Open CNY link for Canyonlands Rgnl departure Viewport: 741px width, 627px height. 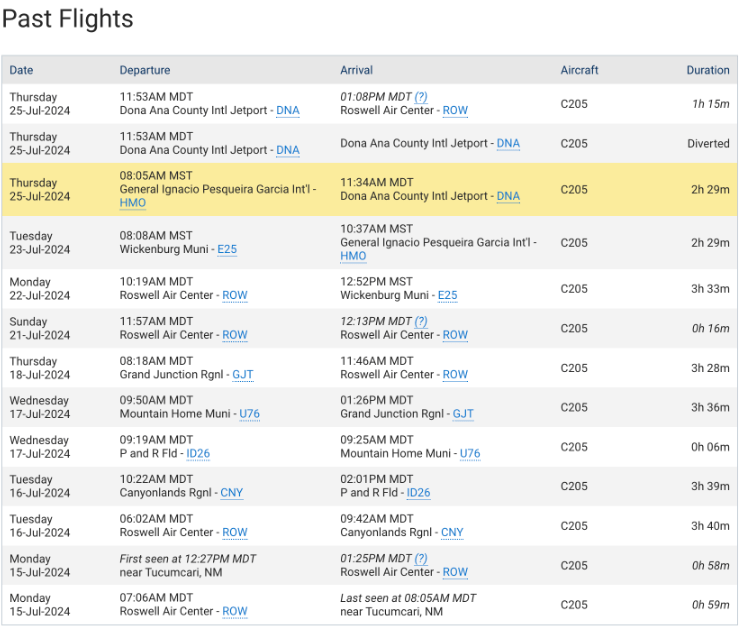[x=231, y=493]
